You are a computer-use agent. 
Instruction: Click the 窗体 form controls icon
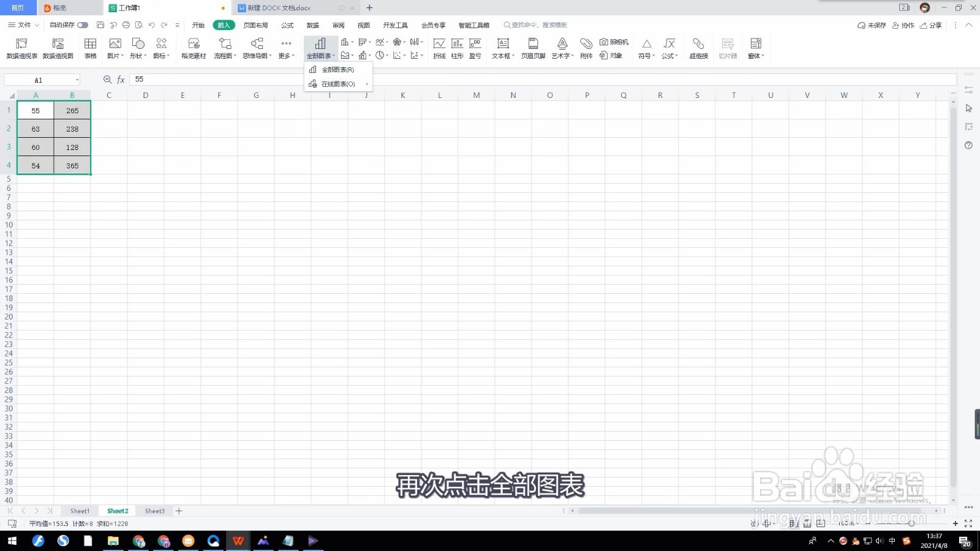[756, 43]
